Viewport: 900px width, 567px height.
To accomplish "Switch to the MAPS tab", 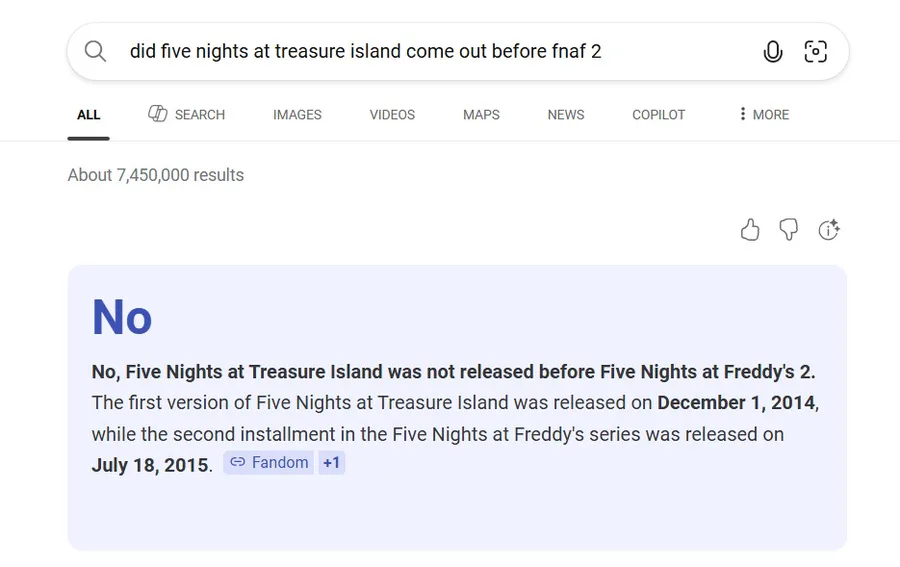I will coord(481,115).
